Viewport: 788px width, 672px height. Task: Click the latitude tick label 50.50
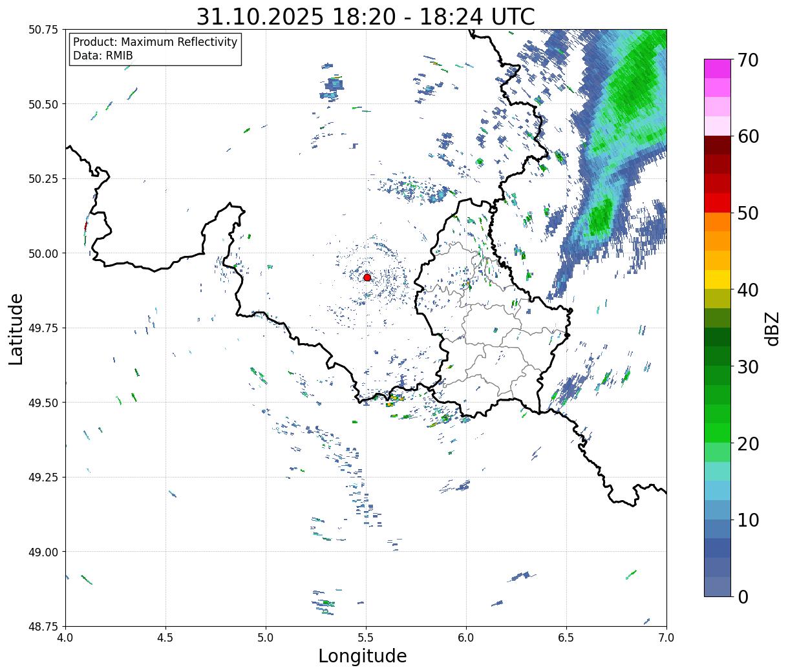click(x=43, y=104)
